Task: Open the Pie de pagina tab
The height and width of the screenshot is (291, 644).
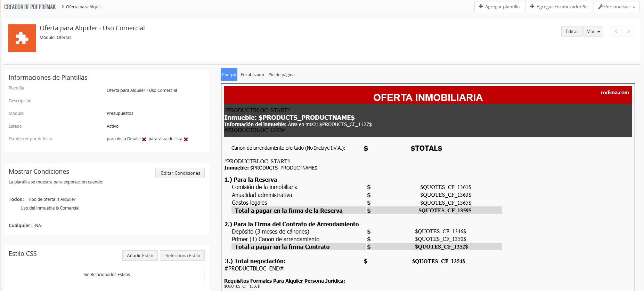Action: coord(281,75)
